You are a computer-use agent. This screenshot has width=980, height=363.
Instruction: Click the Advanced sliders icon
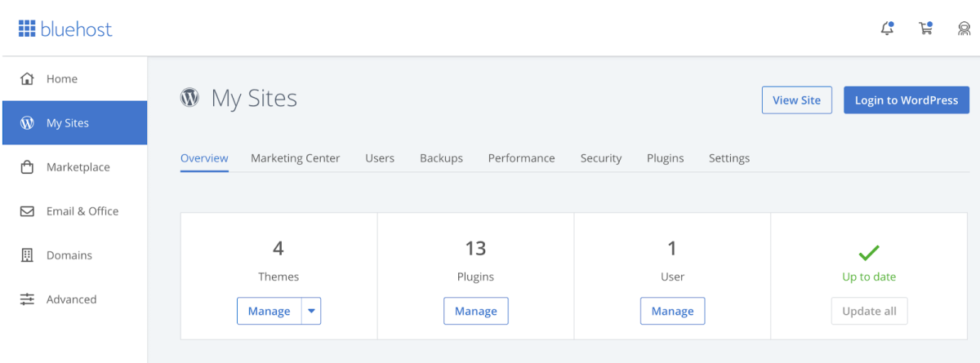tap(27, 299)
